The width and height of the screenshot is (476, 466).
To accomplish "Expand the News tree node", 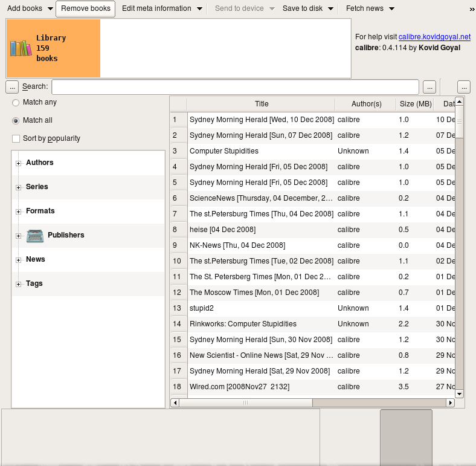I will pyautogui.click(x=19, y=260).
